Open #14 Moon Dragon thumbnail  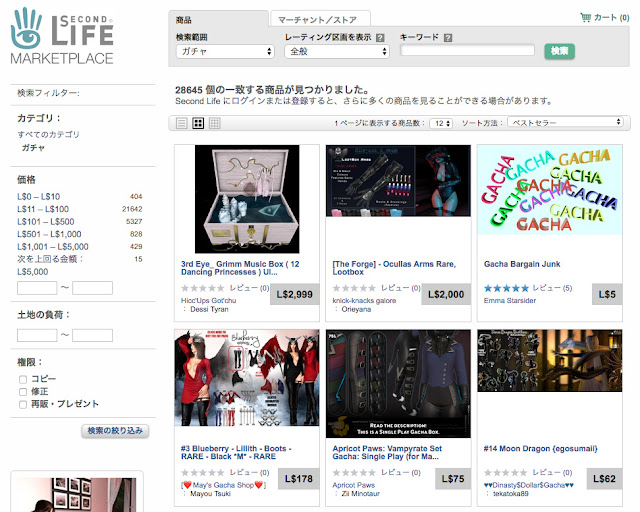[550, 361]
